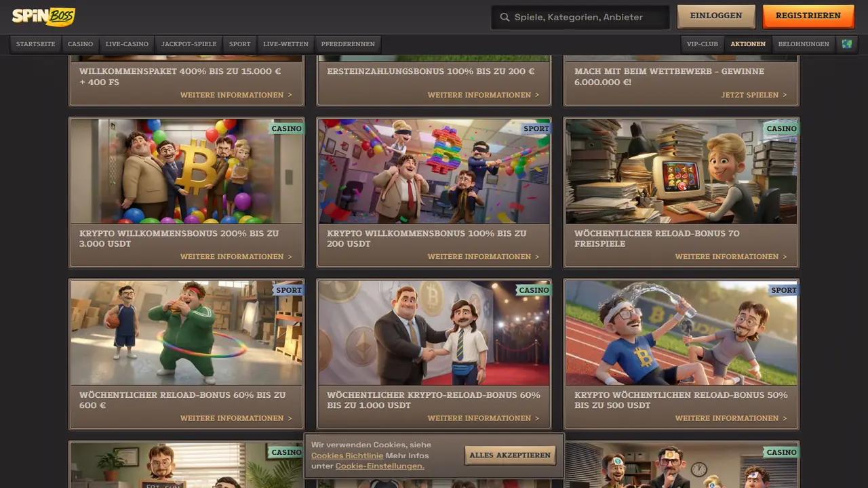
Task: Open the VIP-Club page
Action: [703, 44]
